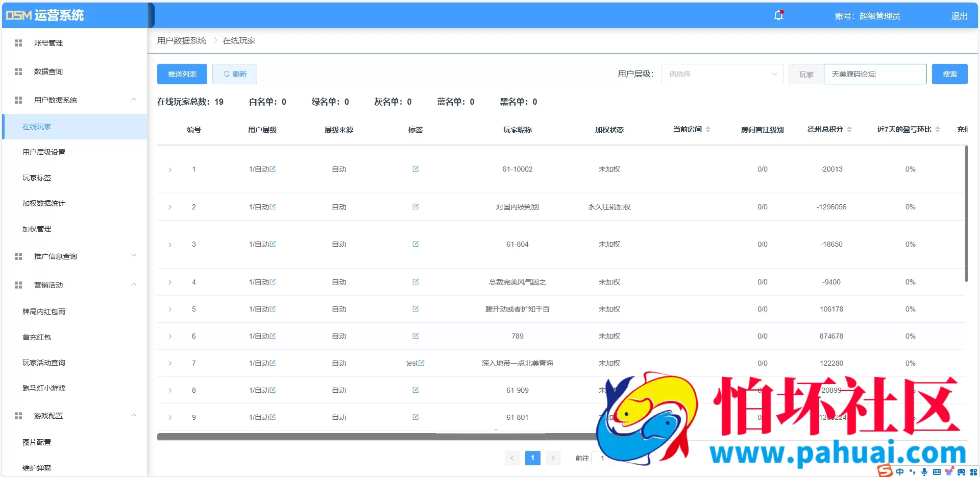Image resolution: width=980 pixels, height=477 pixels.
Task: Expand row 3 details chevron
Action: pyautogui.click(x=170, y=245)
